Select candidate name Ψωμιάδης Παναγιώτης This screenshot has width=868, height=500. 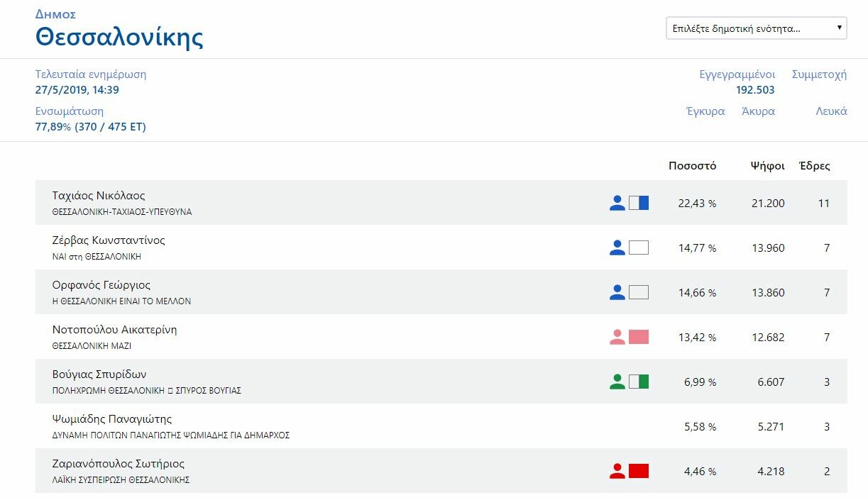pos(112,419)
